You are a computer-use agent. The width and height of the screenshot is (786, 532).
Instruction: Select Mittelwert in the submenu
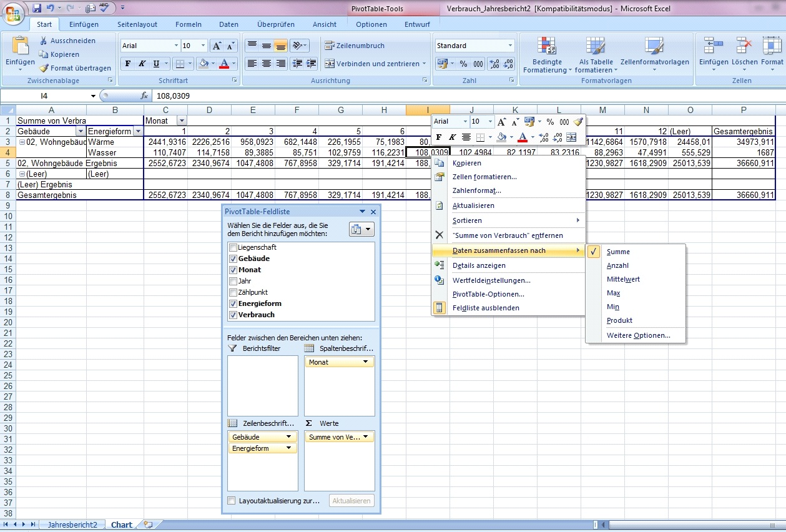[622, 279]
